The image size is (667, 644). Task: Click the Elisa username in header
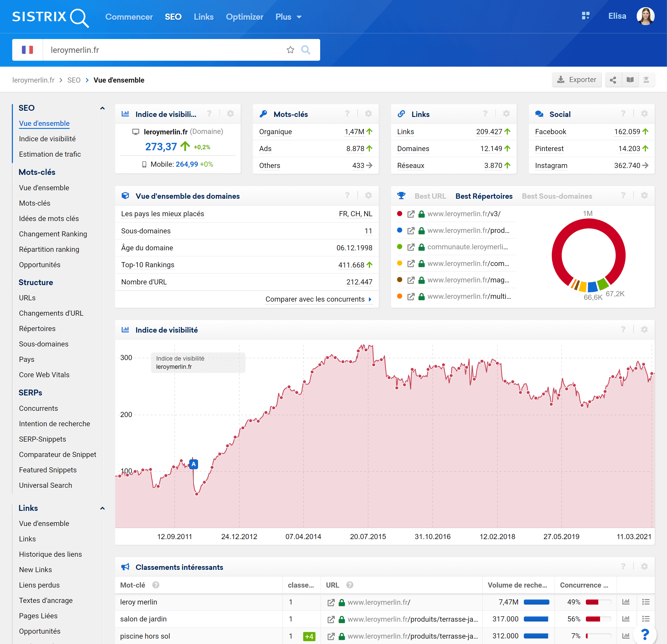pyautogui.click(x=617, y=16)
